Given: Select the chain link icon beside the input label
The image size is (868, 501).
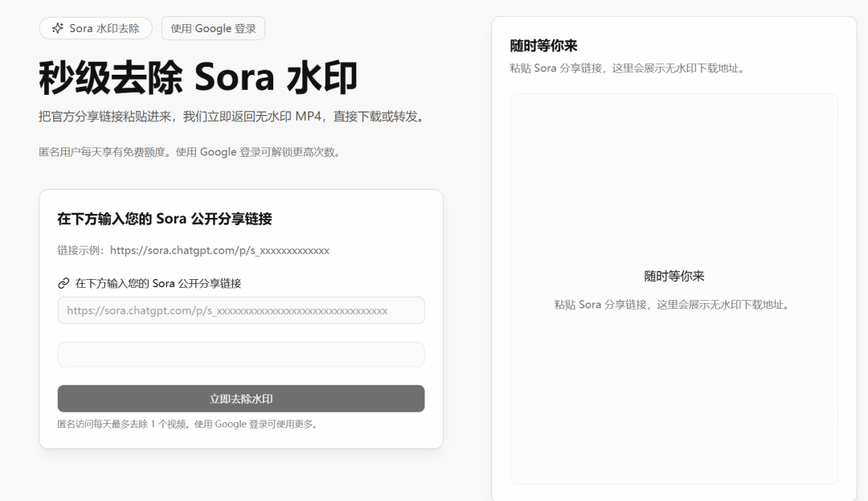Looking at the screenshot, I should coord(63,284).
